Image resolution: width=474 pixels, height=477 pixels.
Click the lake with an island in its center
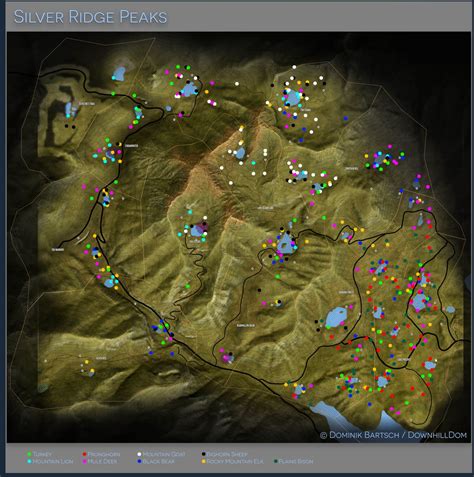pos(285,244)
